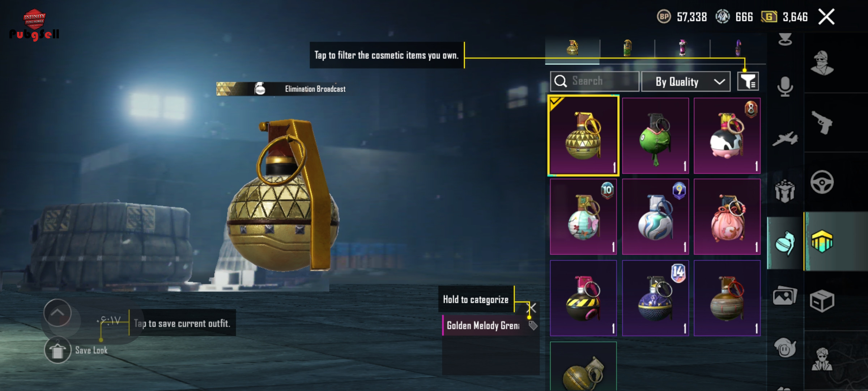Open the picture gallery category icon
This screenshot has height=391, width=868.
click(785, 296)
